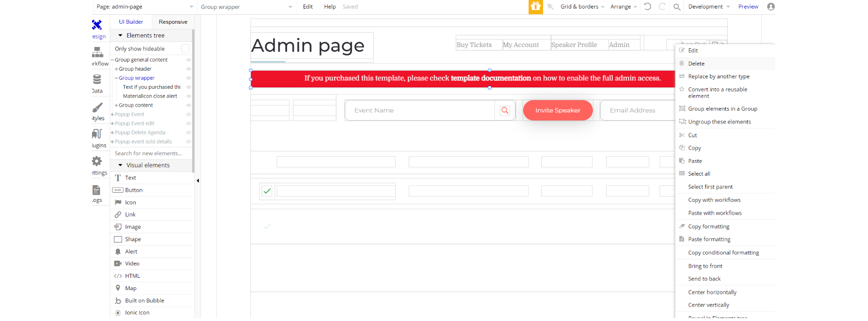Click the Preview link
The image size is (868, 321).
coord(748,7)
